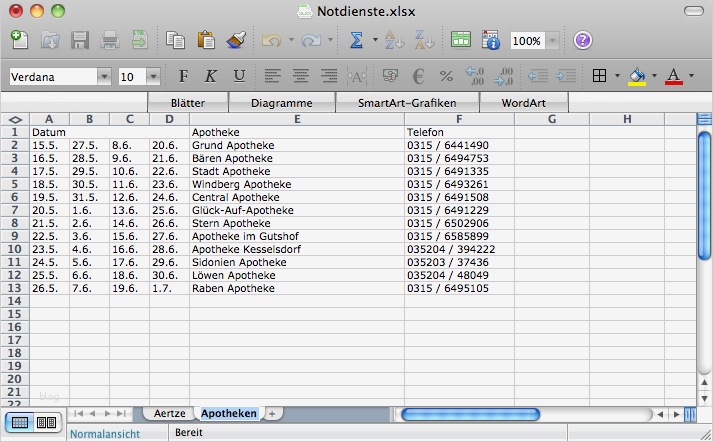The height and width of the screenshot is (442, 713).
Task: Apply yellow fill color
Action: (x=637, y=76)
